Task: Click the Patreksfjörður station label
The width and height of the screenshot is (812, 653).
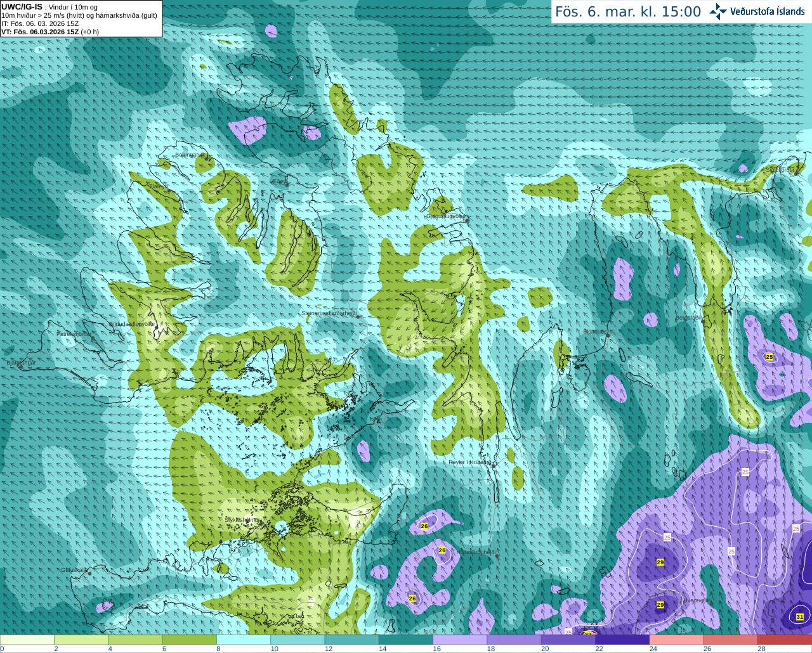Action: pyautogui.click(x=74, y=333)
